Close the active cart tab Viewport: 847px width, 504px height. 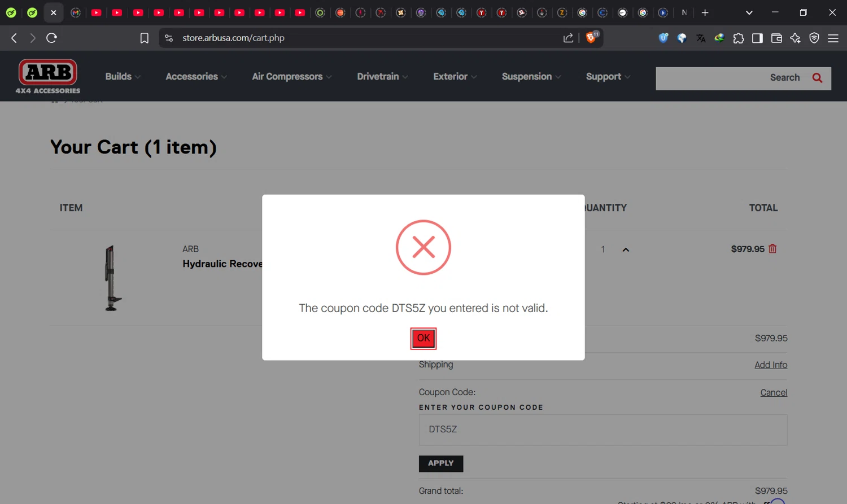click(x=54, y=12)
